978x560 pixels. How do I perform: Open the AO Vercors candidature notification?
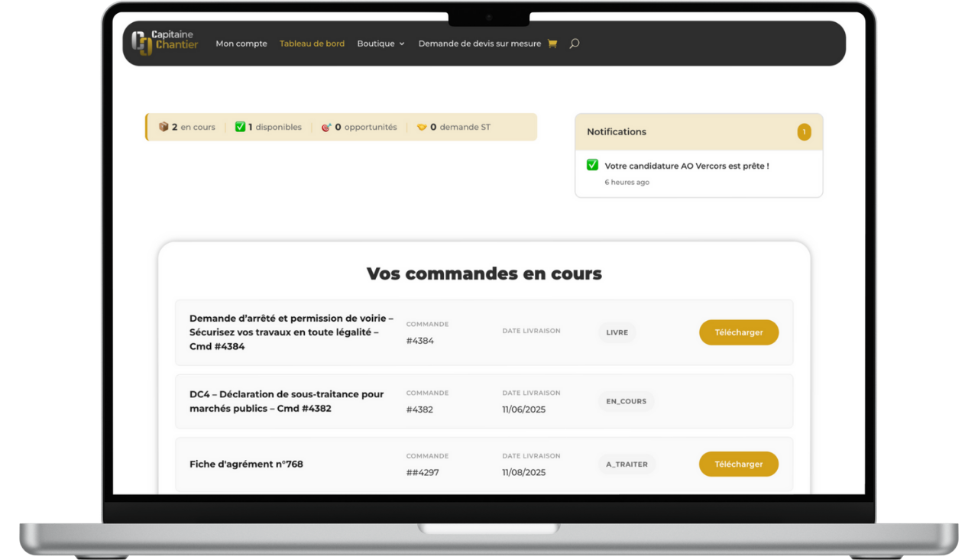(x=686, y=166)
